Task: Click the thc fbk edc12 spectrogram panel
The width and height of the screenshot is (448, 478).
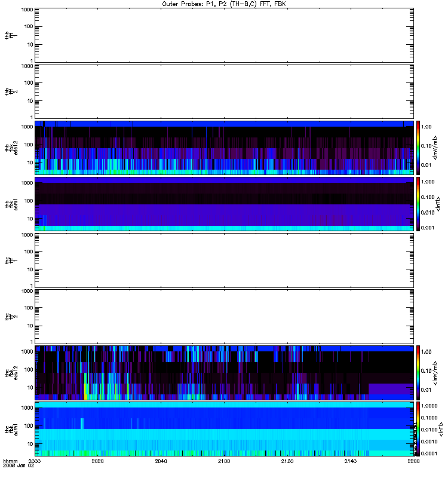Action: click(224, 372)
